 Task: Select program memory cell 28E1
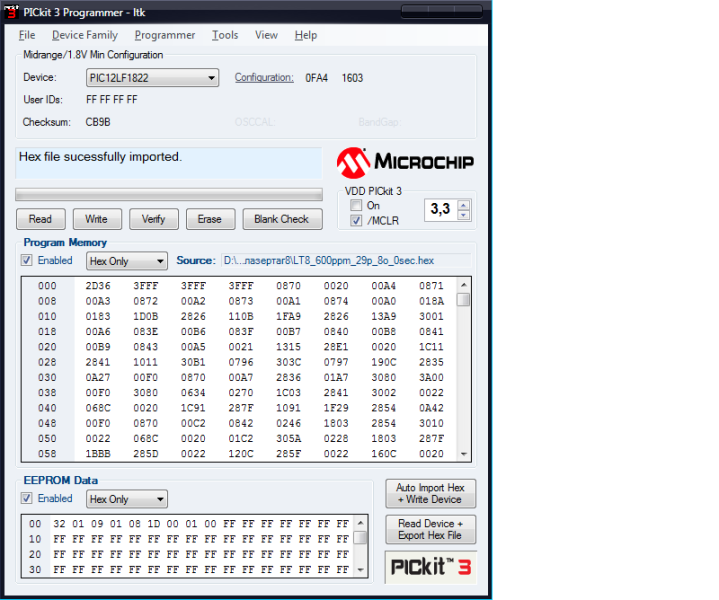pos(336,347)
